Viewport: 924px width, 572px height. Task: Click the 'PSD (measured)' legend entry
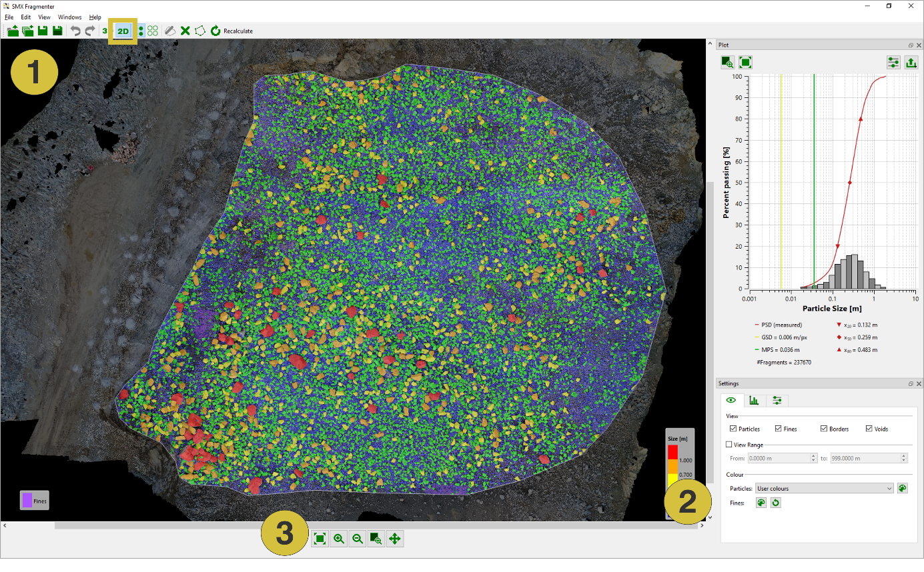coord(778,325)
